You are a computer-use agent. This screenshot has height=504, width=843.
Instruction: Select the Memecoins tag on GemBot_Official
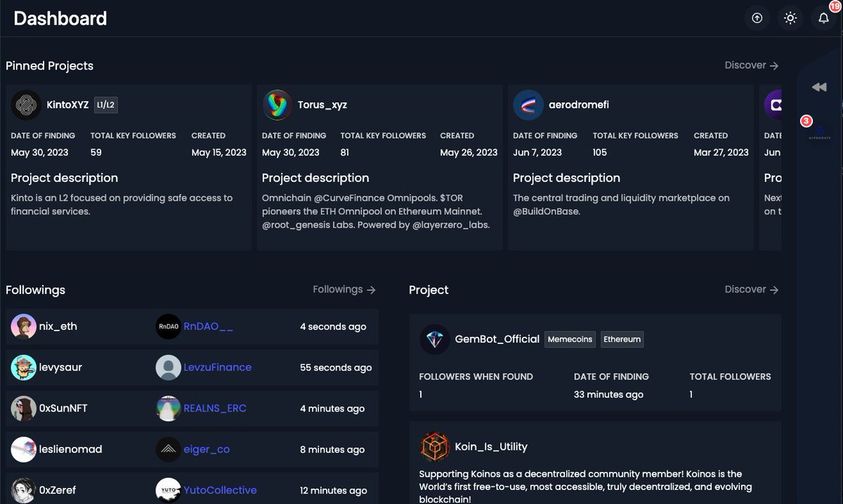coord(569,339)
